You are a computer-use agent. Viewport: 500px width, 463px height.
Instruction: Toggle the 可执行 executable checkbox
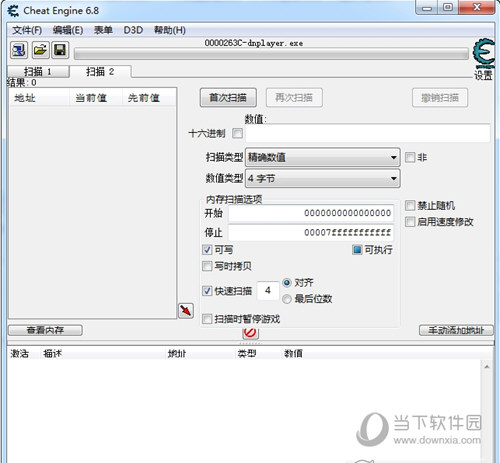click(x=357, y=250)
